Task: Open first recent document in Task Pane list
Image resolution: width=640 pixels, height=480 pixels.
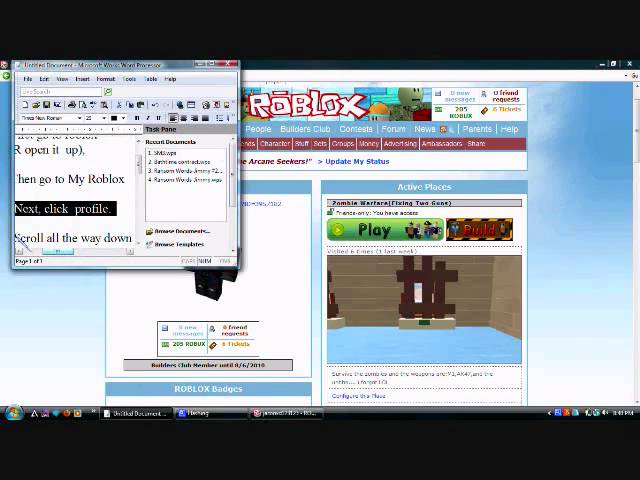Action: (162, 153)
